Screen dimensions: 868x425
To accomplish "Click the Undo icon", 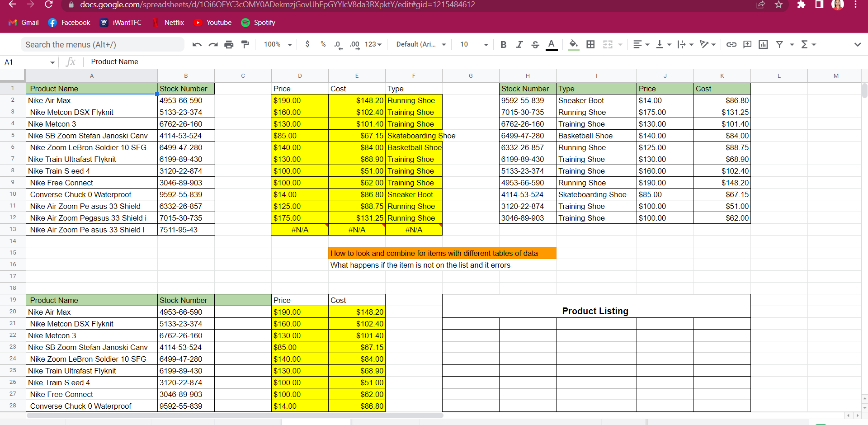I will click(x=197, y=44).
